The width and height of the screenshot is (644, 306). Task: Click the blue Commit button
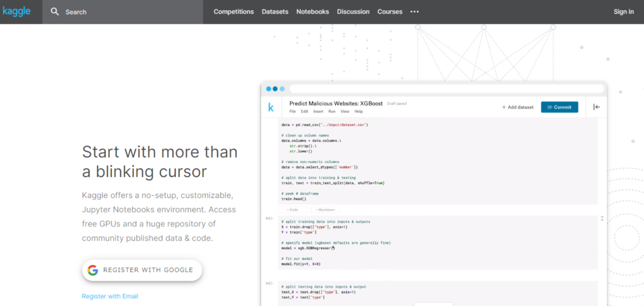click(559, 107)
